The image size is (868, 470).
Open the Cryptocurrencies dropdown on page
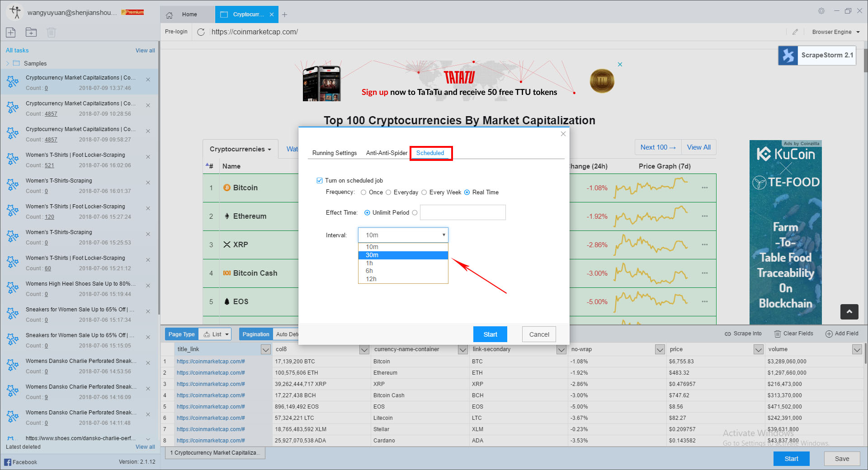[x=240, y=149]
